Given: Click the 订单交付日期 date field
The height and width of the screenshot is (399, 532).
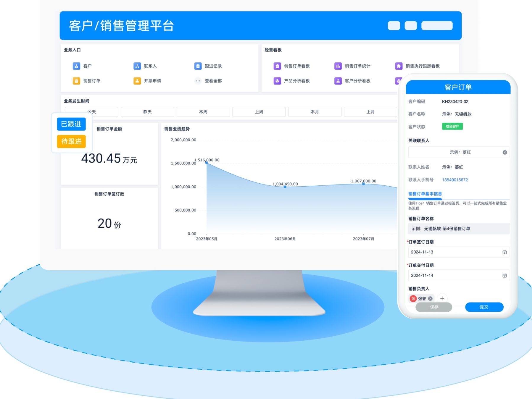Looking at the screenshot, I should 459,275.
